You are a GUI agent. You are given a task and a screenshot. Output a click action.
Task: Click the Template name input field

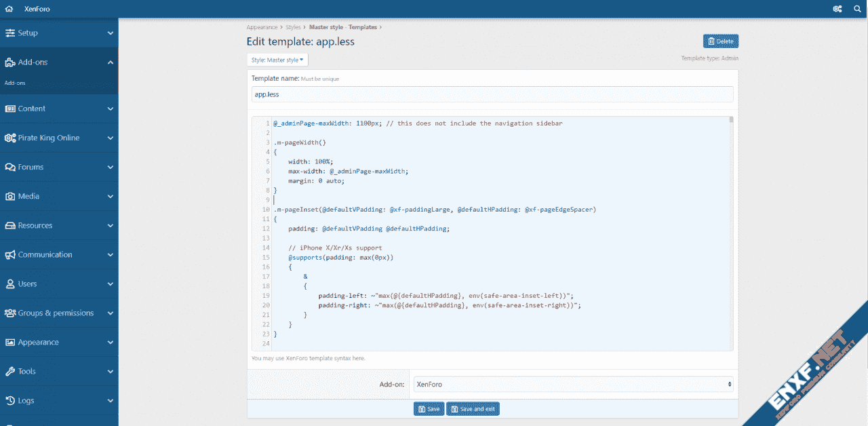click(x=492, y=94)
